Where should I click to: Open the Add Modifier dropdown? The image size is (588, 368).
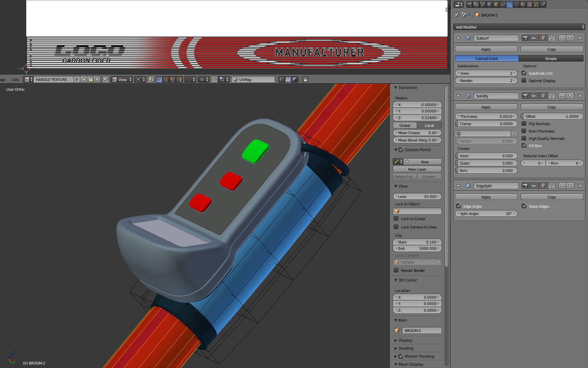coord(519,27)
